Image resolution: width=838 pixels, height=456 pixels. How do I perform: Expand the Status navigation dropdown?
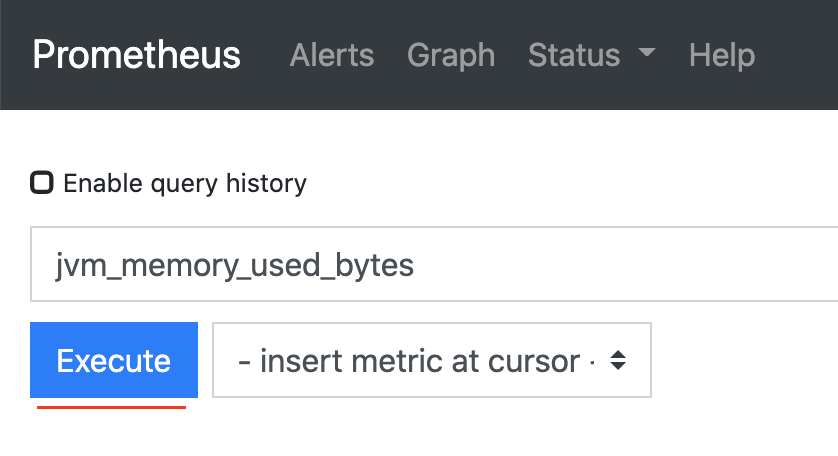coord(591,55)
